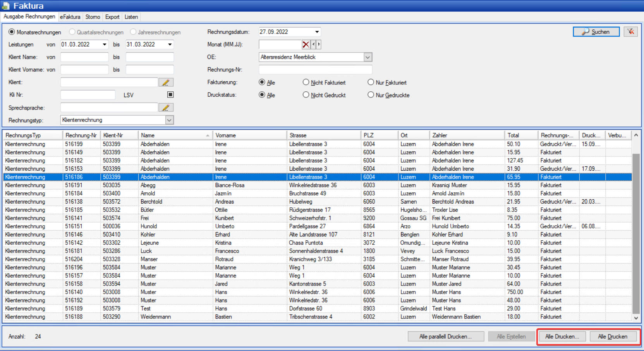Click the Alle parallell Drucken button

445,337
